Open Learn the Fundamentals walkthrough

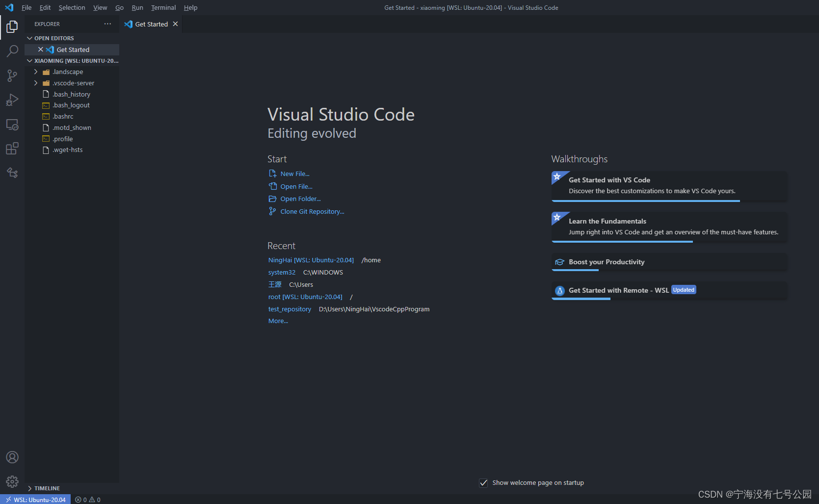pos(669,227)
